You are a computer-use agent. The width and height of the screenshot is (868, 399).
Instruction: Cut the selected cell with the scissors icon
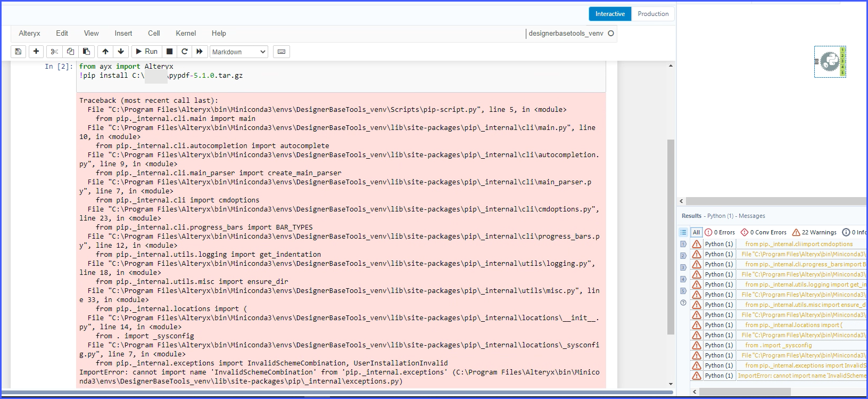click(54, 52)
